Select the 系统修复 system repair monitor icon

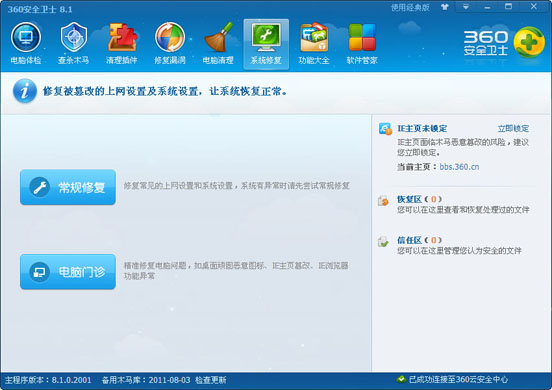click(266, 37)
